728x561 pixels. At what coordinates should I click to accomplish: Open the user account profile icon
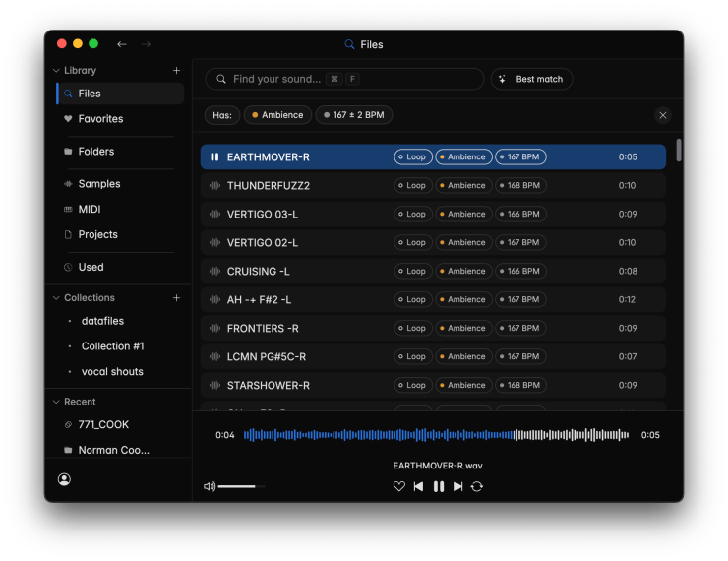coord(64,479)
